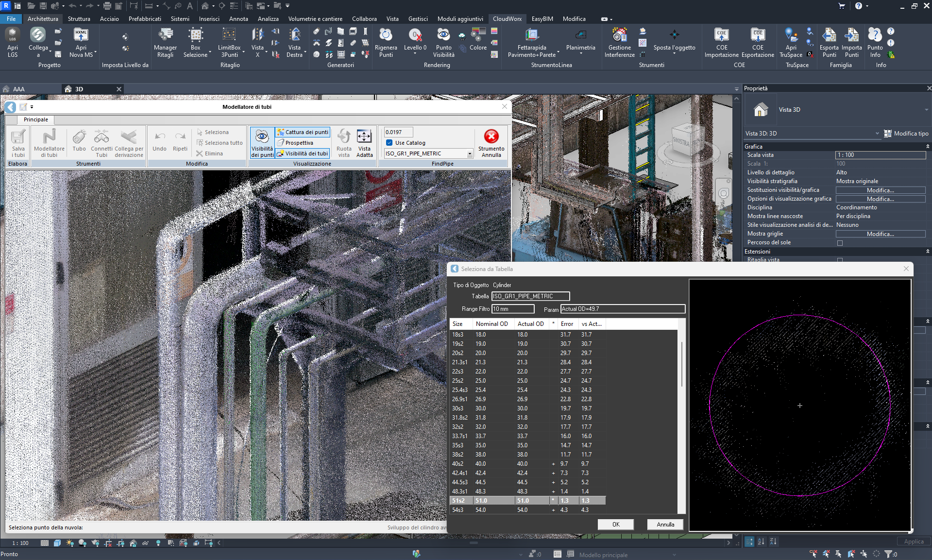This screenshot has height=560, width=932.
Task: Select the 48.3s1 row in the table
Action: point(528,491)
